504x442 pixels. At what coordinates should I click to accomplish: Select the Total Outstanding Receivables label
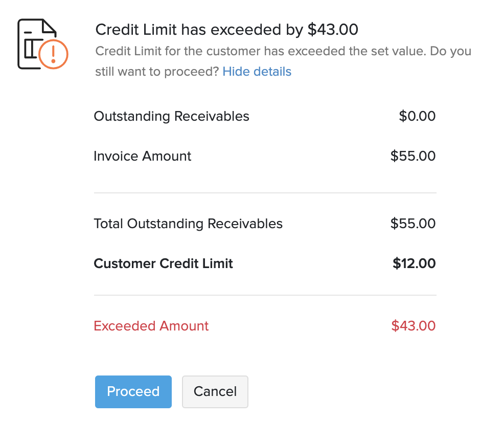tap(188, 224)
